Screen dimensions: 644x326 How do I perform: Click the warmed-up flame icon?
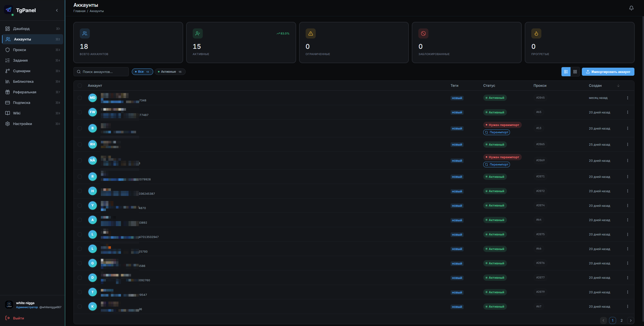pyautogui.click(x=536, y=33)
